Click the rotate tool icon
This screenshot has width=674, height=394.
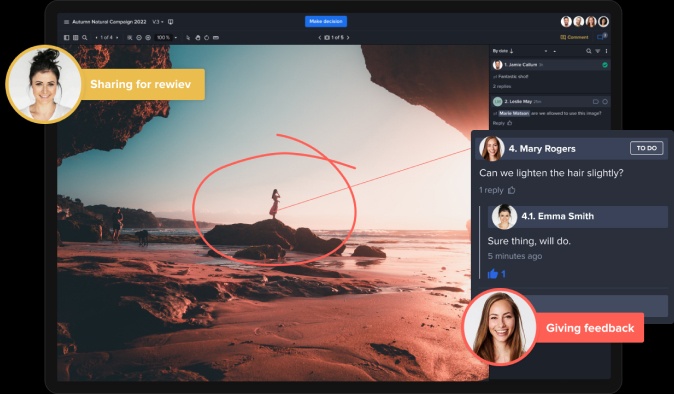[x=206, y=38]
